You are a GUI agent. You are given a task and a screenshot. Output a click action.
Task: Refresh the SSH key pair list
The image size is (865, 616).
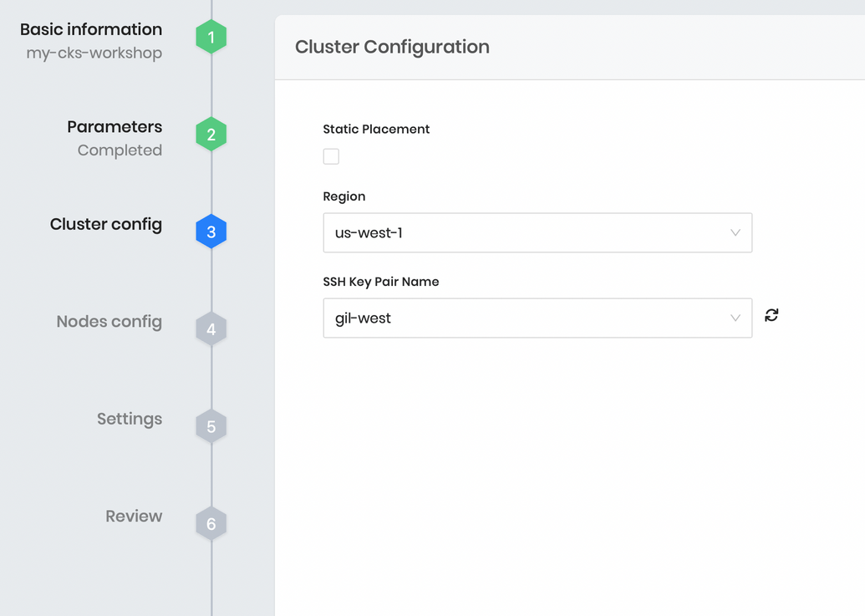click(771, 315)
